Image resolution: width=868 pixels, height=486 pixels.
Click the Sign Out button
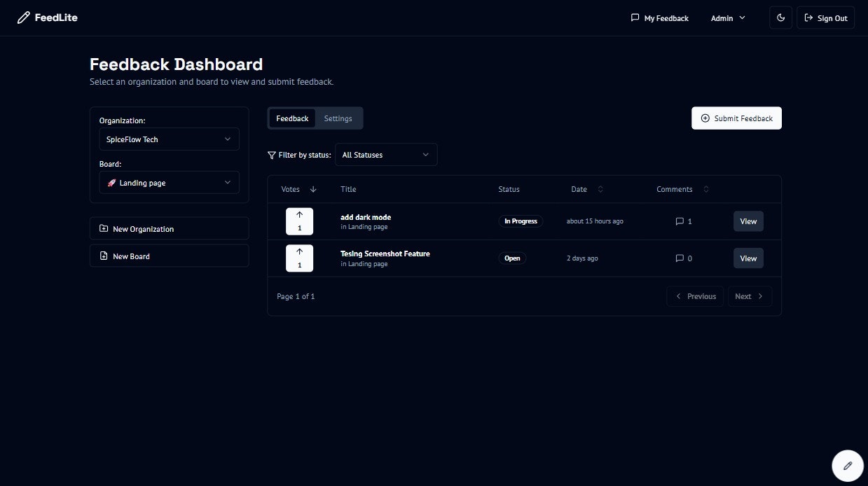point(825,18)
